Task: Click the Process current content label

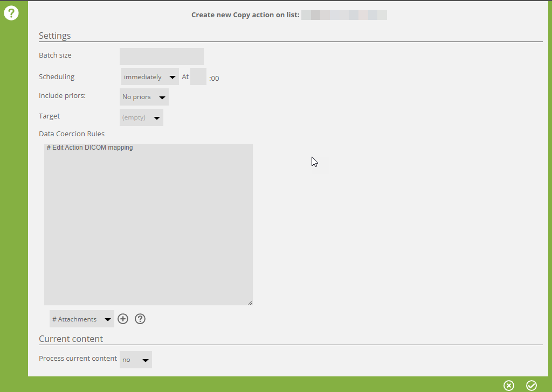Action: (x=78, y=358)
